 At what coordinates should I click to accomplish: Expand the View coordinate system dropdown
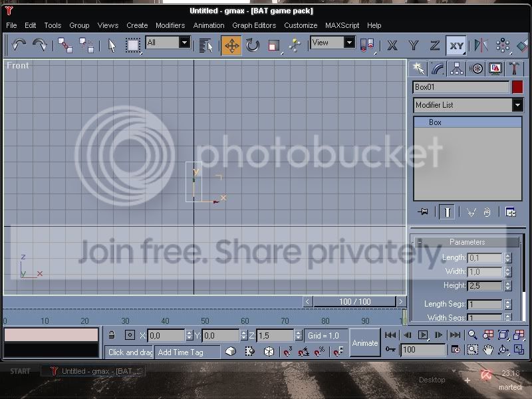click(x=332, y=43)
